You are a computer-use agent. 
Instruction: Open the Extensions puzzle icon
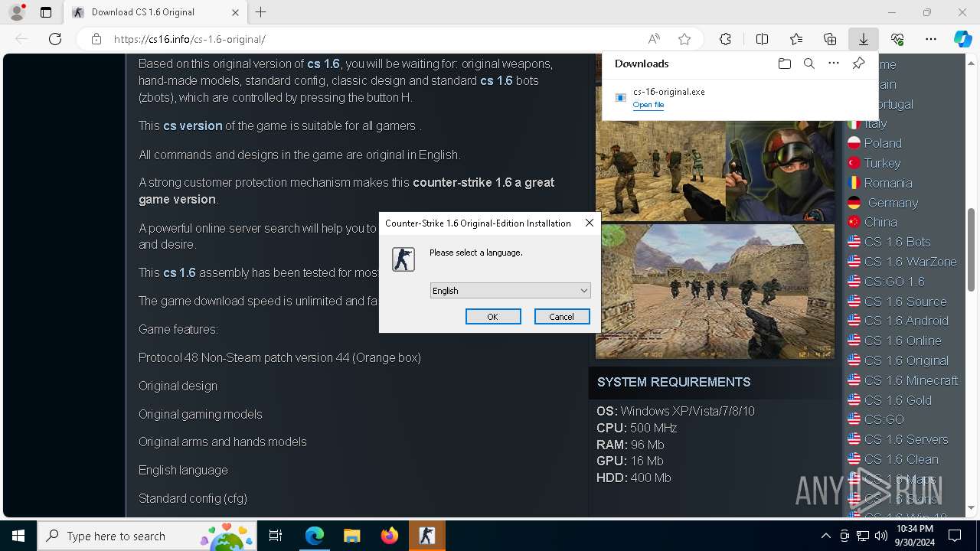point(725,39)
